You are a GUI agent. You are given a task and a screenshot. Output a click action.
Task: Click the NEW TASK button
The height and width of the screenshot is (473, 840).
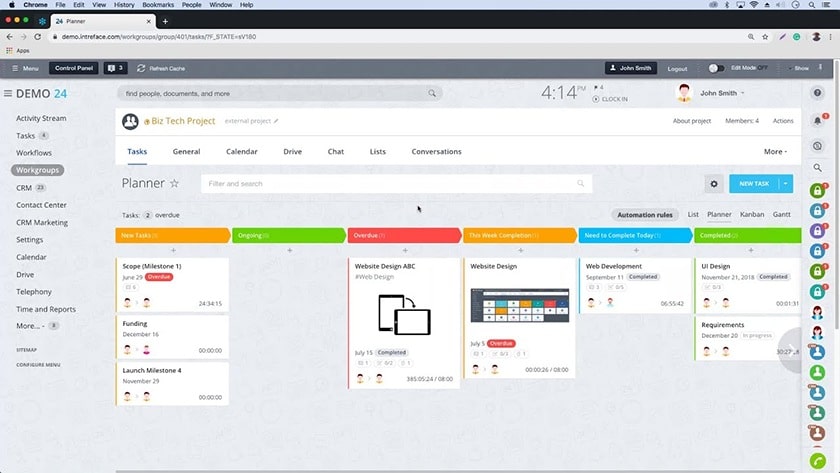[754, 184]
